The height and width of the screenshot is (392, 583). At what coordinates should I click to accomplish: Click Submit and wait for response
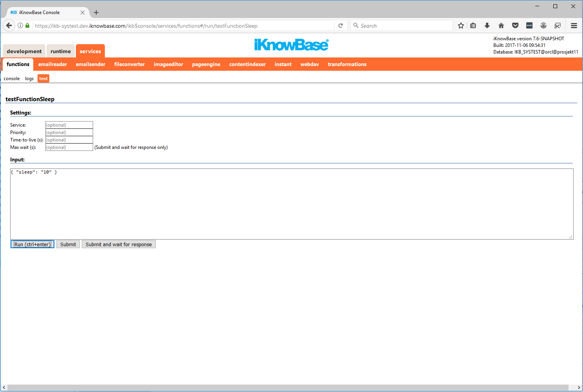pos(119,244)
